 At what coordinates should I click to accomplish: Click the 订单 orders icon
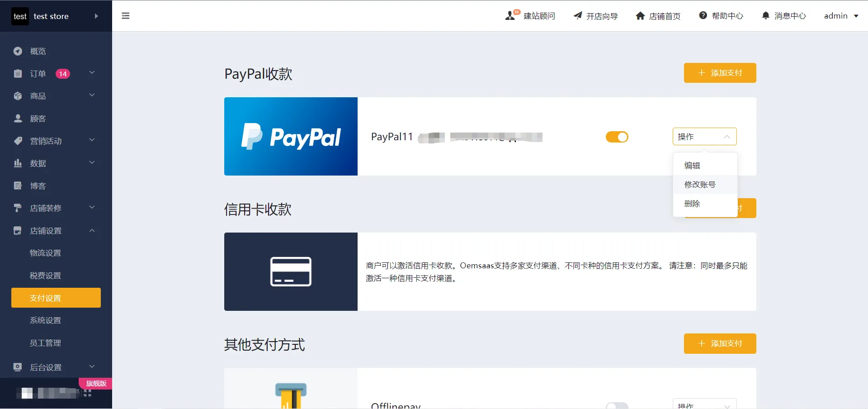(18, 73)
